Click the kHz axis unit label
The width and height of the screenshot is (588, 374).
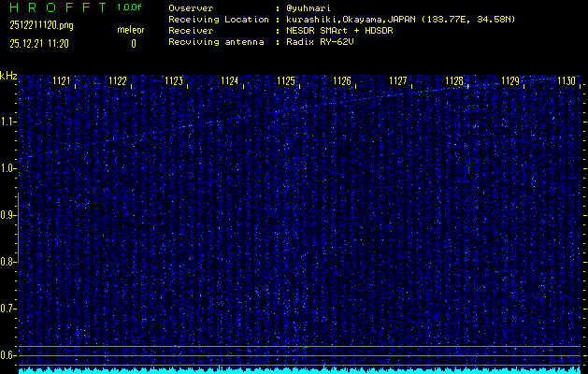(x=8, y=76)
